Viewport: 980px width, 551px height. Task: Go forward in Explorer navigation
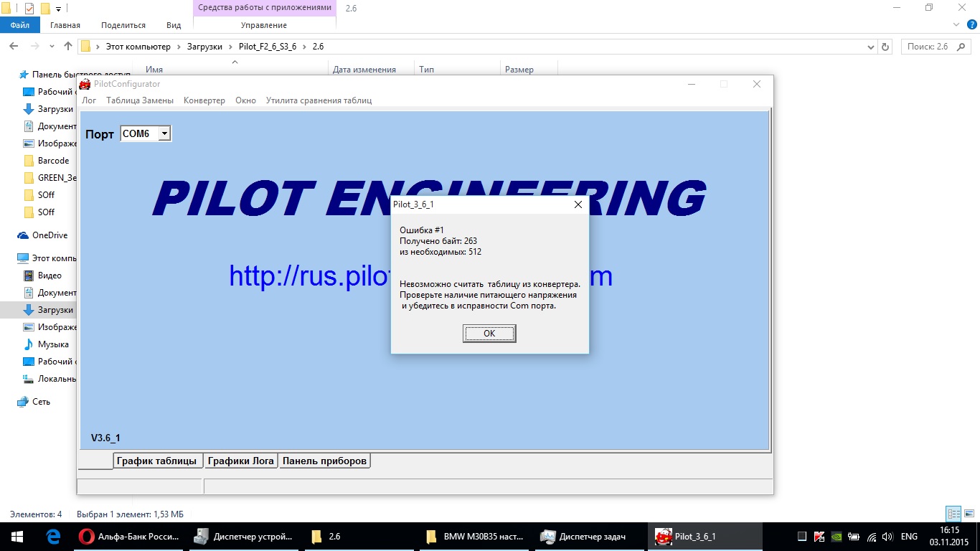click(x=35, y=46)
